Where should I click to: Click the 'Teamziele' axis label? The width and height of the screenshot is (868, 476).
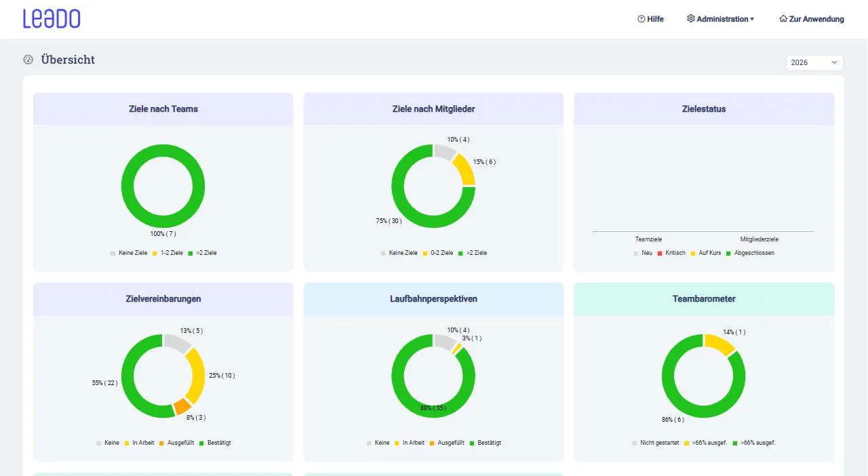coord(648,239)
